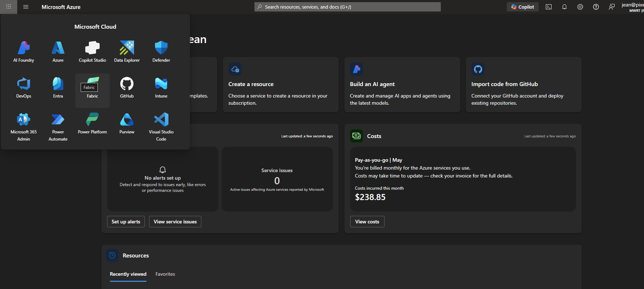
Task: Click the Copilot button in the header
Action: tap(523, 7)
